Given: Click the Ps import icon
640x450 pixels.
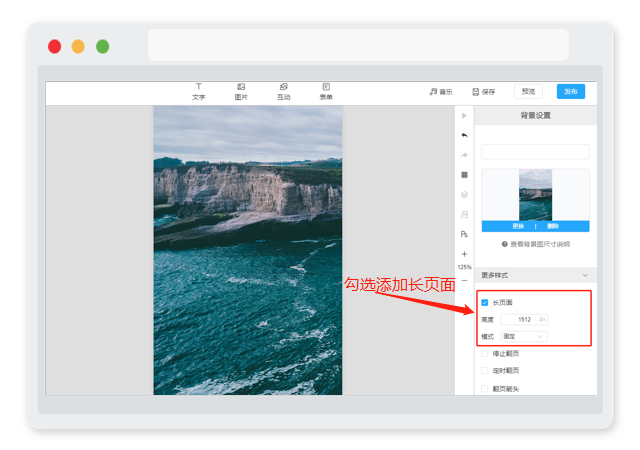Looking at the screenshot, I should coord(464,234).
